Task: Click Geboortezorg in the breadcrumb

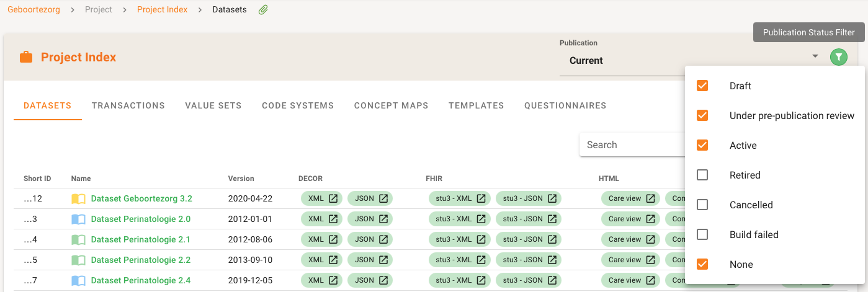Action: pyautogui.click(x=34, y=10)
